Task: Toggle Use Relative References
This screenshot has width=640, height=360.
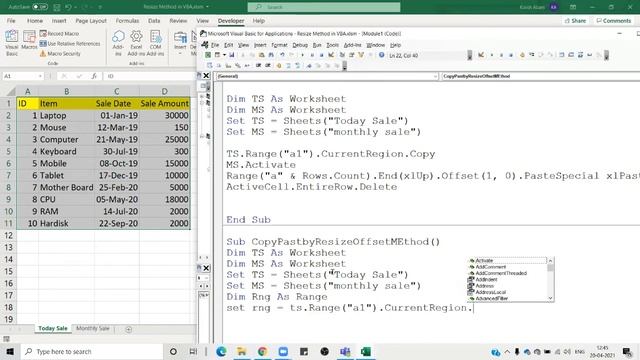Action: pyautogui.click(x=70, y=43)
